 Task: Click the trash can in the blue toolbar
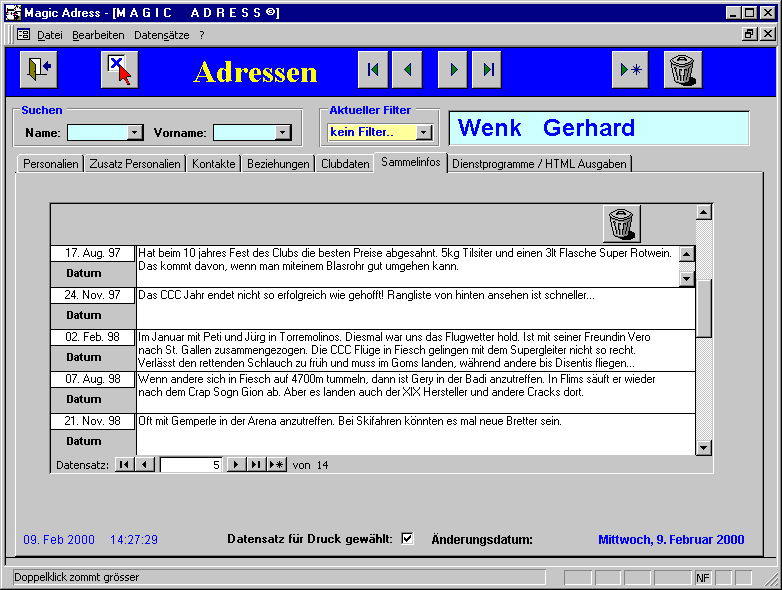682,70
